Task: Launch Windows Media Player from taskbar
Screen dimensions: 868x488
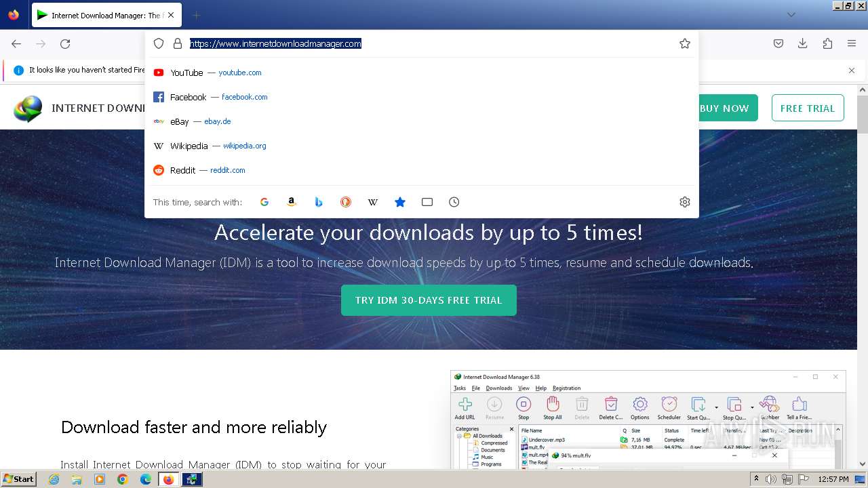Action: coord(100,479)
